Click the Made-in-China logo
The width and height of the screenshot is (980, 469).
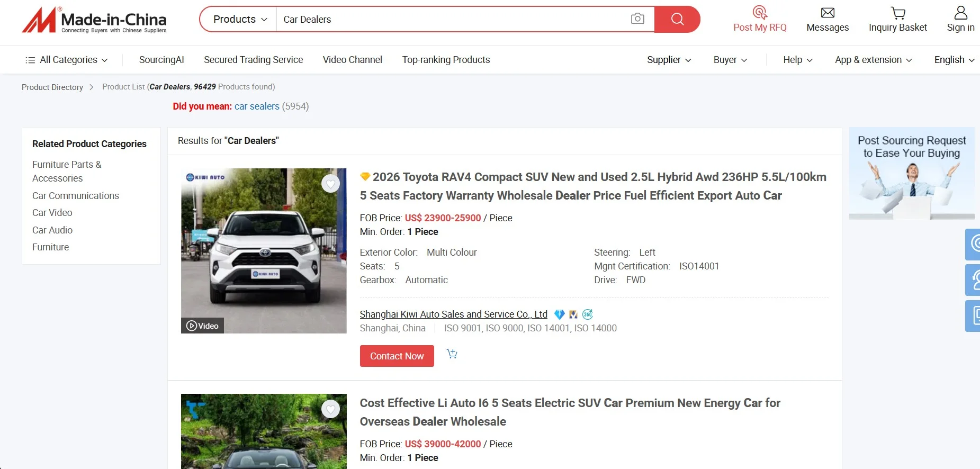click(94, 20)
